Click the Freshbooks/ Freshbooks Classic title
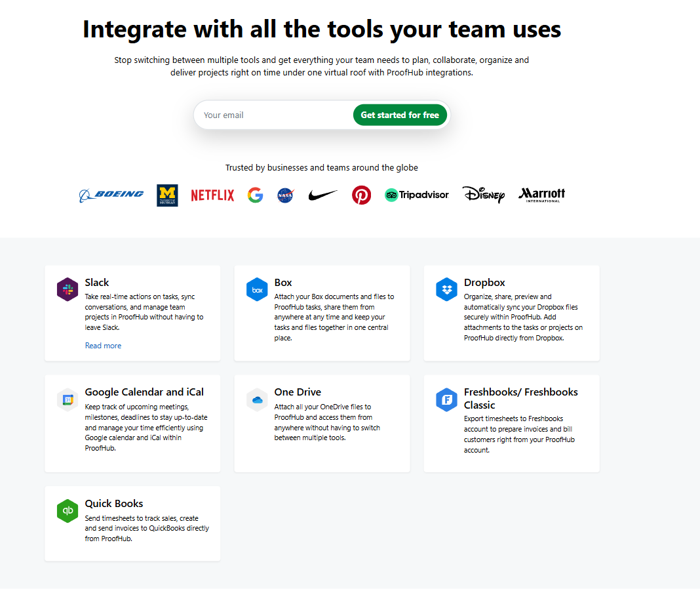The width and height of the screenshot is (700, 591). pyautogui.click(x=520, y=398)
